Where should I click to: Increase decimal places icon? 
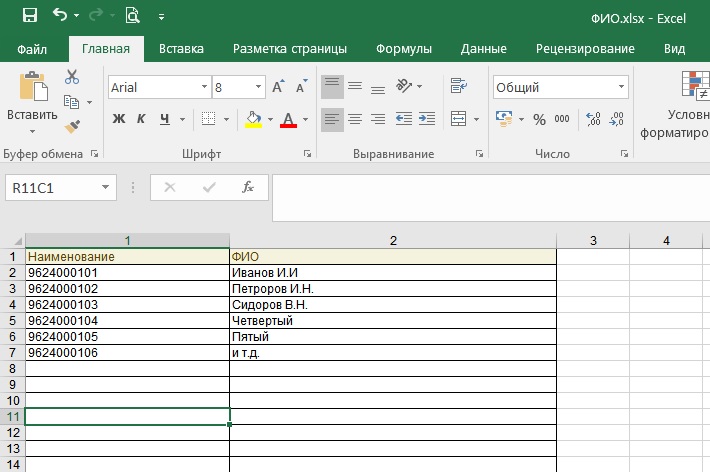[x=593, y=119]
